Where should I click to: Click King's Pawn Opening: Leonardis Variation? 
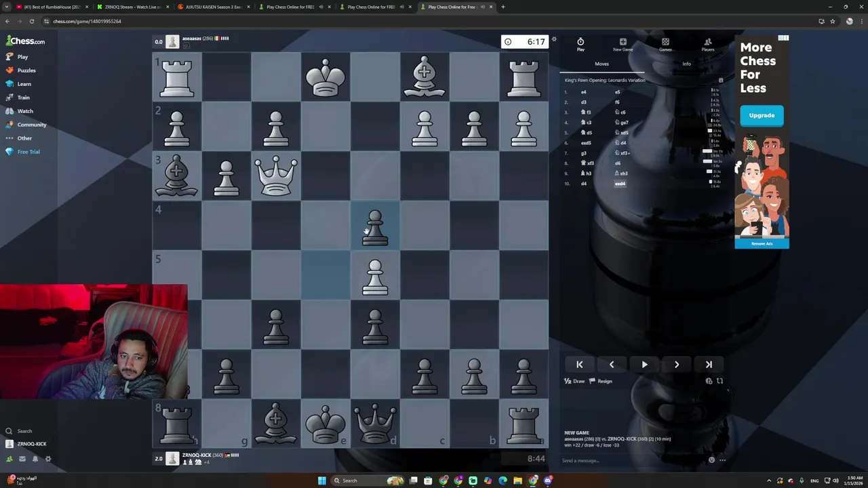pos(605,80)
